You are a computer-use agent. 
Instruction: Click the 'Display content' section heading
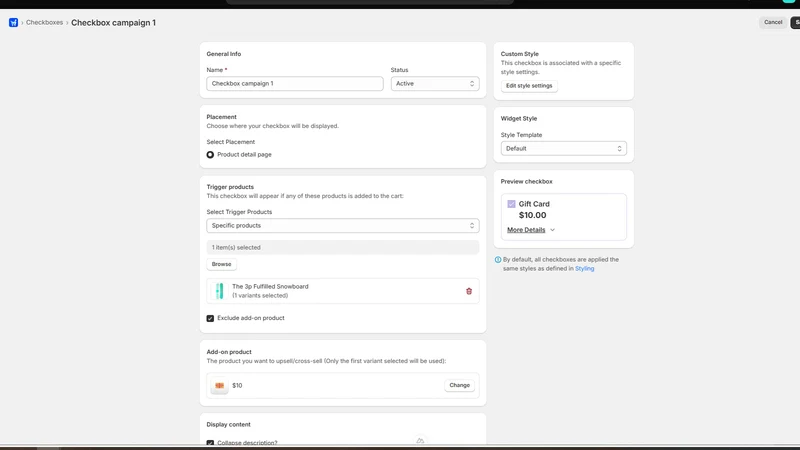coord(229,424)
